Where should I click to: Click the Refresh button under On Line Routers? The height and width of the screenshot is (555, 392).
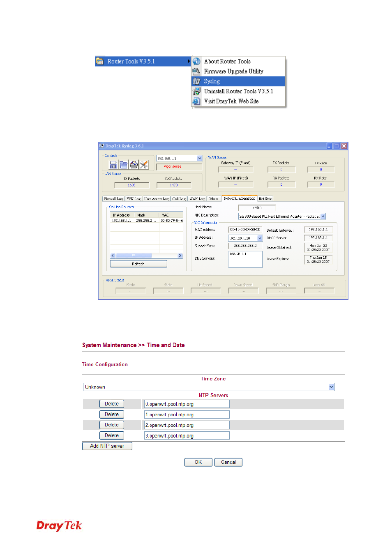click(x=138, y=264)
